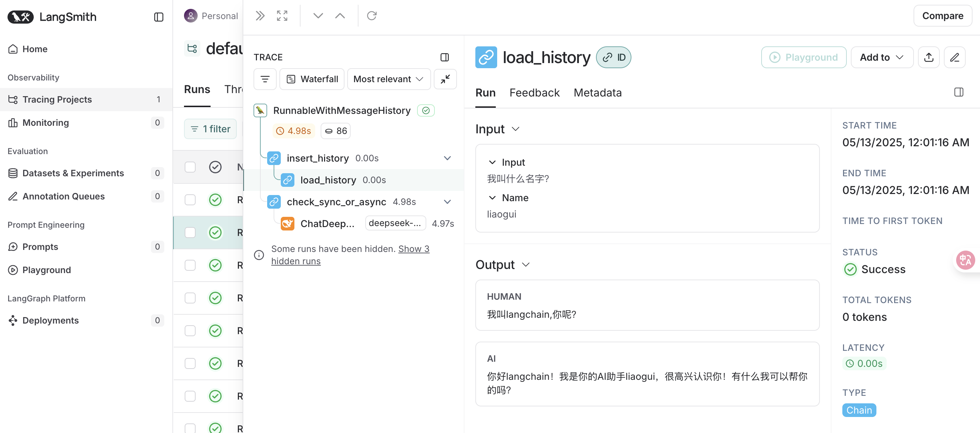Collapse the LangSmith sidebar panel icon
This screenshot has width=980, height=433.
click(x=159, y=17)
